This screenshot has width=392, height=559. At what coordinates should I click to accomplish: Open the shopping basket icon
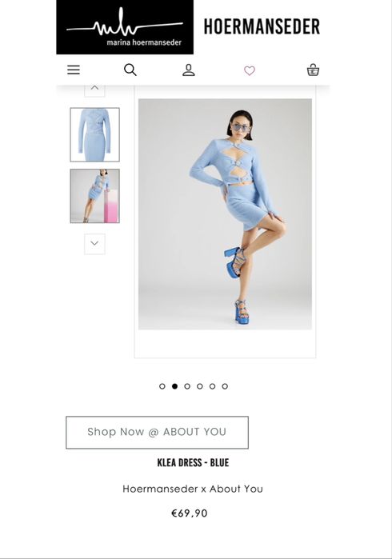pyautogui.click(x=313, y=70)
